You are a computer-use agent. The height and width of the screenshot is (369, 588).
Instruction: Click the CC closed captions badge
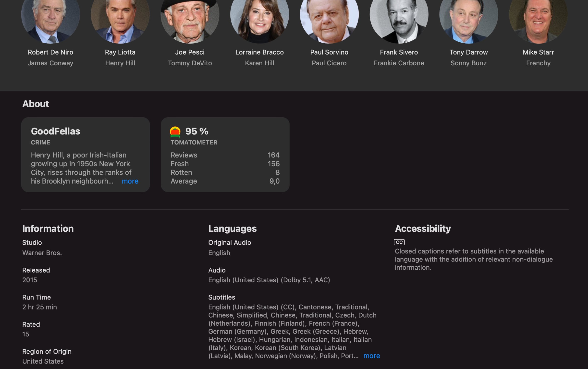coord(399,242)
